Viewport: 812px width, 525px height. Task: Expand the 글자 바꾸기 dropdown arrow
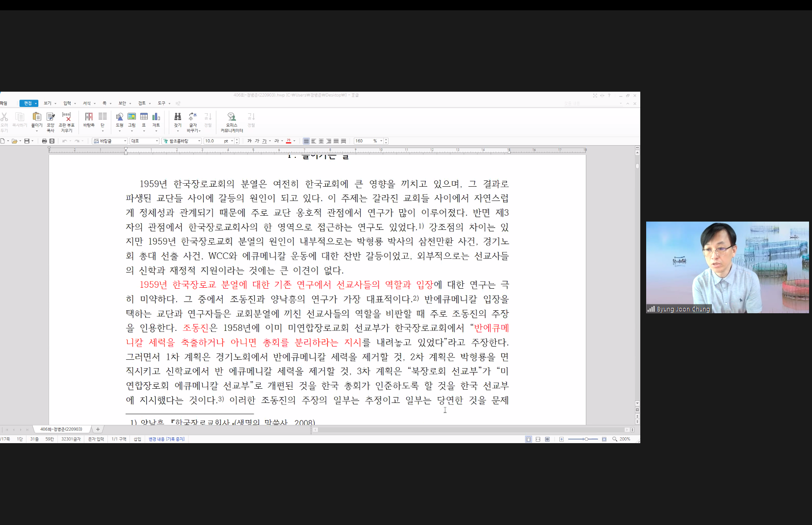point(200,131)
